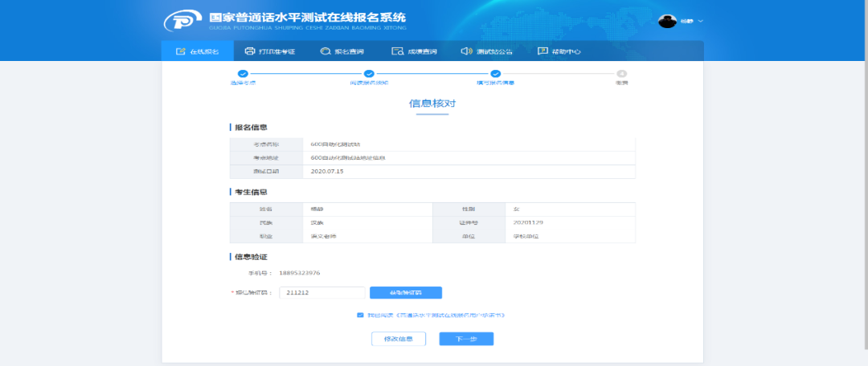
Task: Click the 成绩查询 search icon
Action: [x=397, y=51]
